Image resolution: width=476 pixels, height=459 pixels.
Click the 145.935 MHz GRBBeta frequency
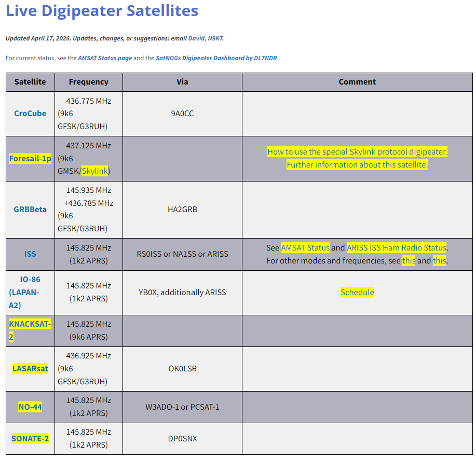89,190
